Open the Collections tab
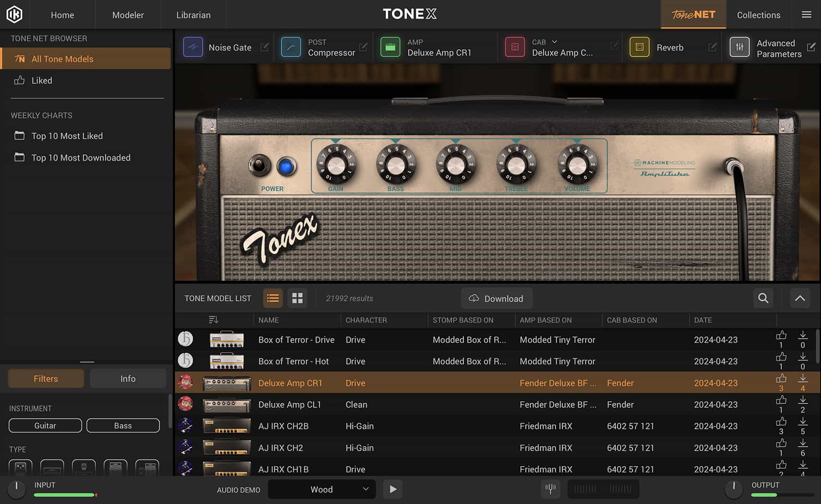 (x=759, y=14)
